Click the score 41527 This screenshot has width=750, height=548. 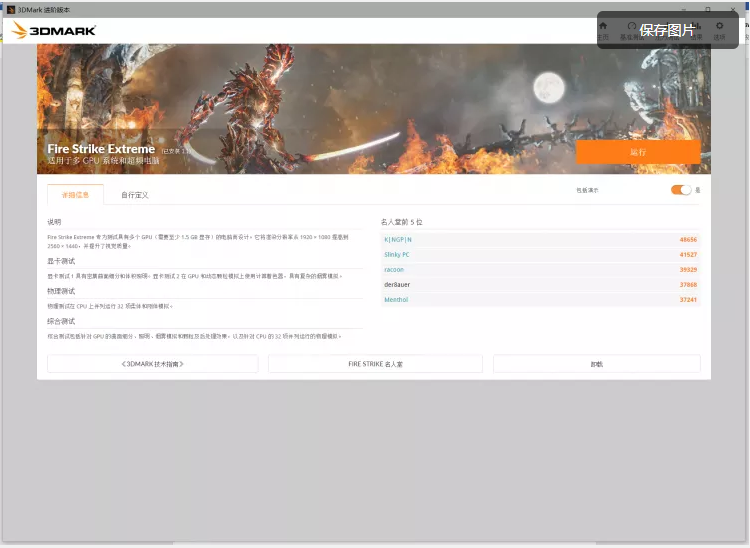tap(688, 254)
